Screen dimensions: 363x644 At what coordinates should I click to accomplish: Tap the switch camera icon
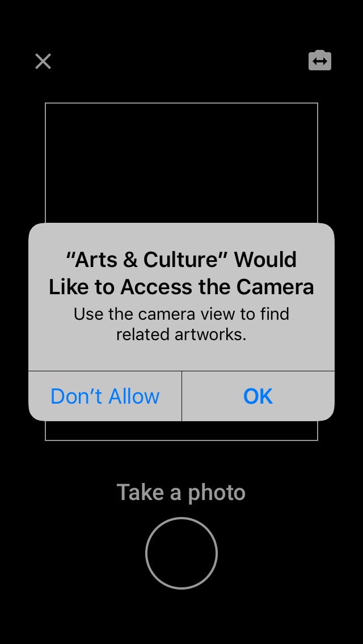(x=320, y=60)
